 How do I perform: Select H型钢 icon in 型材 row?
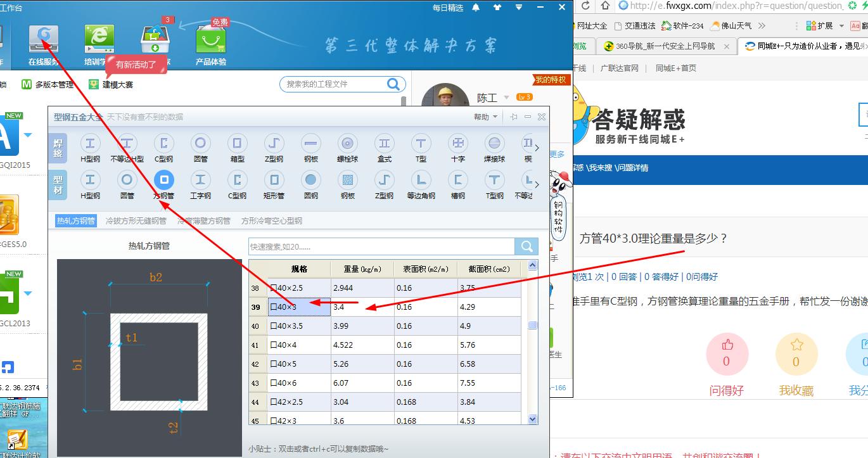pos(91,180)
